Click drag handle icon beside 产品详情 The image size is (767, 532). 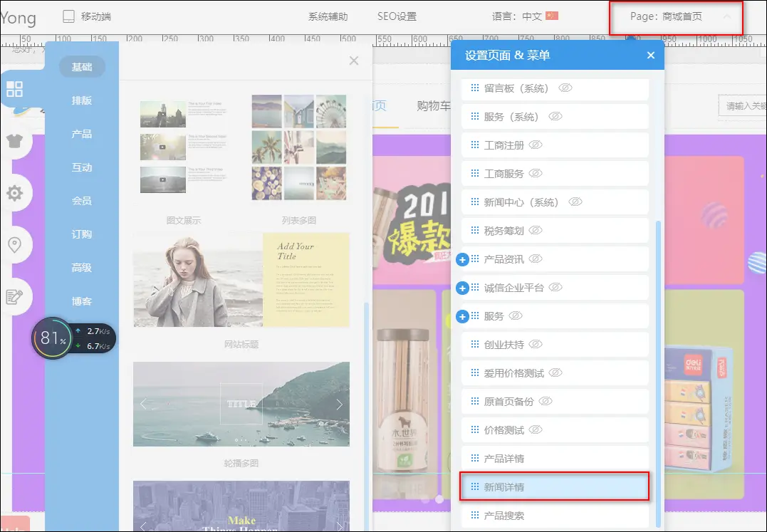pos(475,459)
